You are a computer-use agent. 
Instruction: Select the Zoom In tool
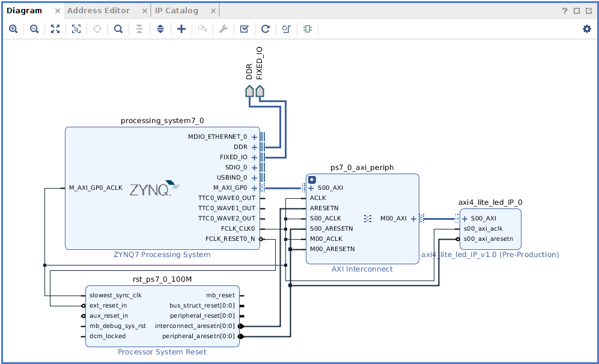tap(13, 28)
